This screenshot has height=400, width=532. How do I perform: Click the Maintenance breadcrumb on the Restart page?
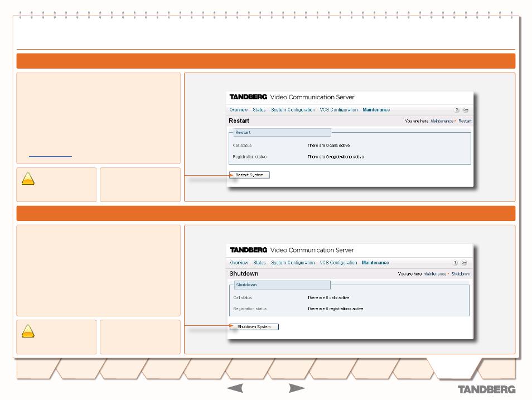click(442, 121)
